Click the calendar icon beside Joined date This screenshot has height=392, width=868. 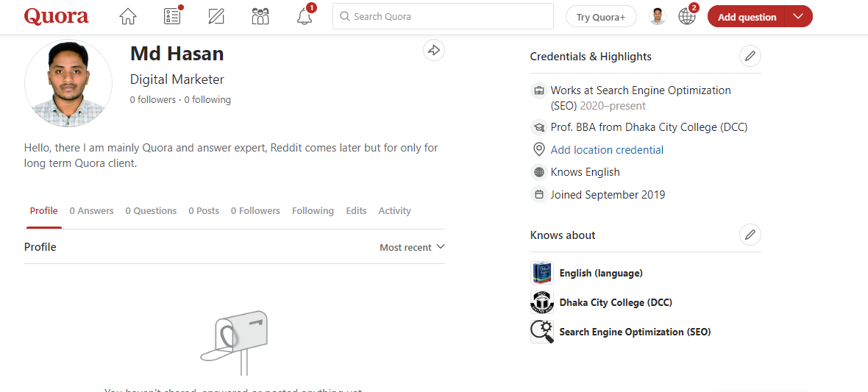tap(538, 194)
